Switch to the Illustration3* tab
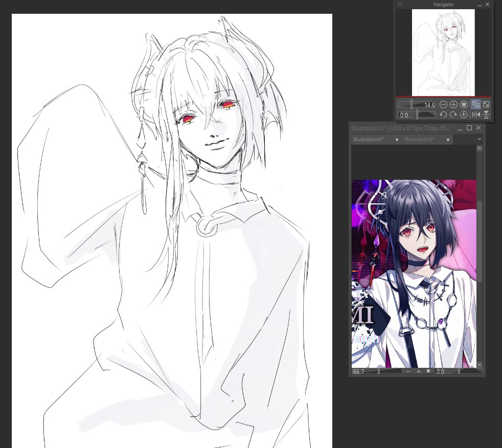Screen dimensions: 502x448 tap(368, 139)
